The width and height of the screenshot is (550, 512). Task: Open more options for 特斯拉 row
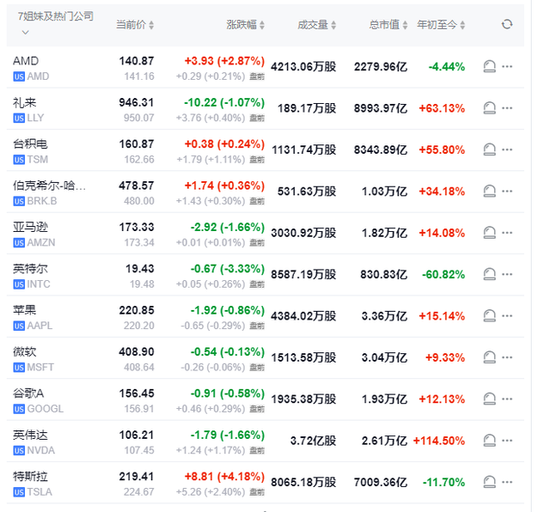507,482
